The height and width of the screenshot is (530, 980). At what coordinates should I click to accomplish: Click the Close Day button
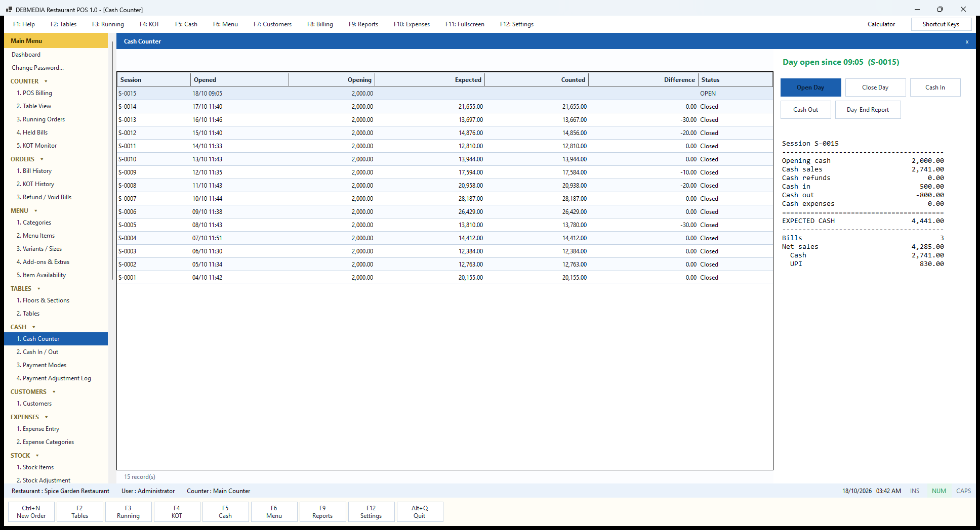[875, 87]
